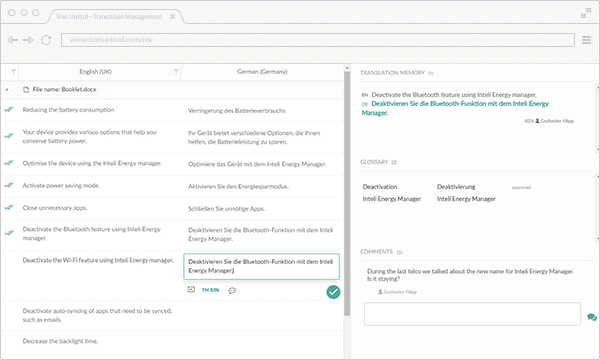The image size is (600, 360).
Task: Collapse the Booklet.docx file group
Action: click(7, 90)
